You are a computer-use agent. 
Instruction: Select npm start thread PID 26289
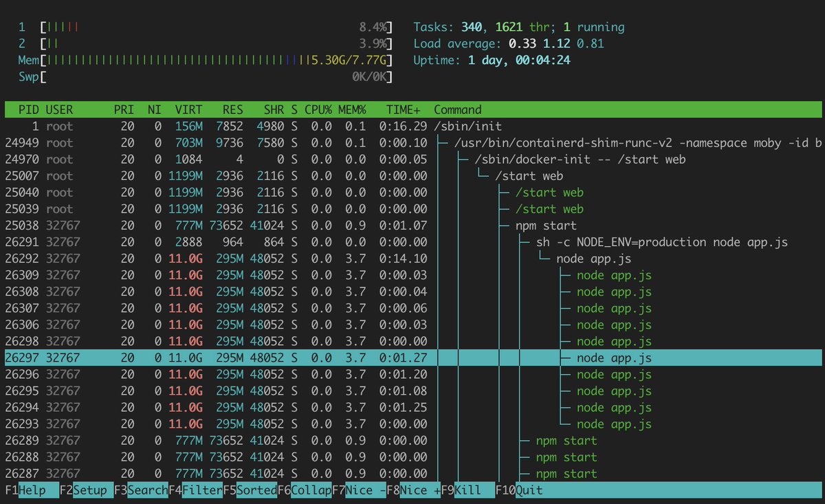[x=413, y=441]
